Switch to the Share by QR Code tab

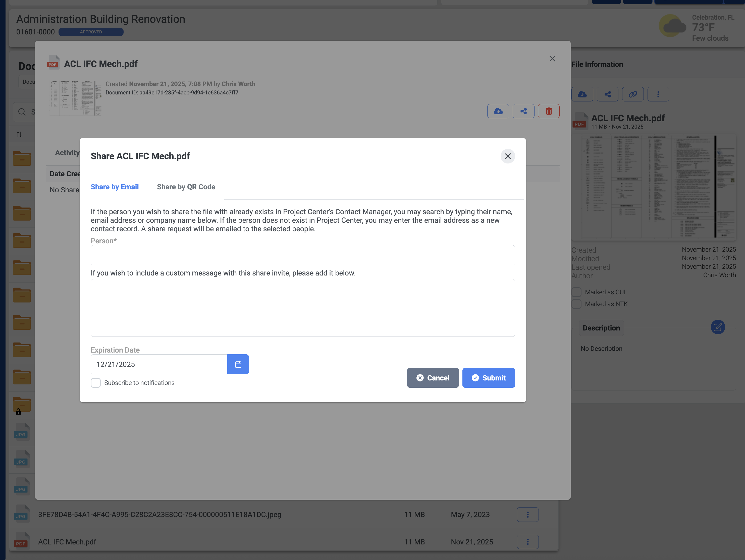pyautogui.click(x=186, y=187)
